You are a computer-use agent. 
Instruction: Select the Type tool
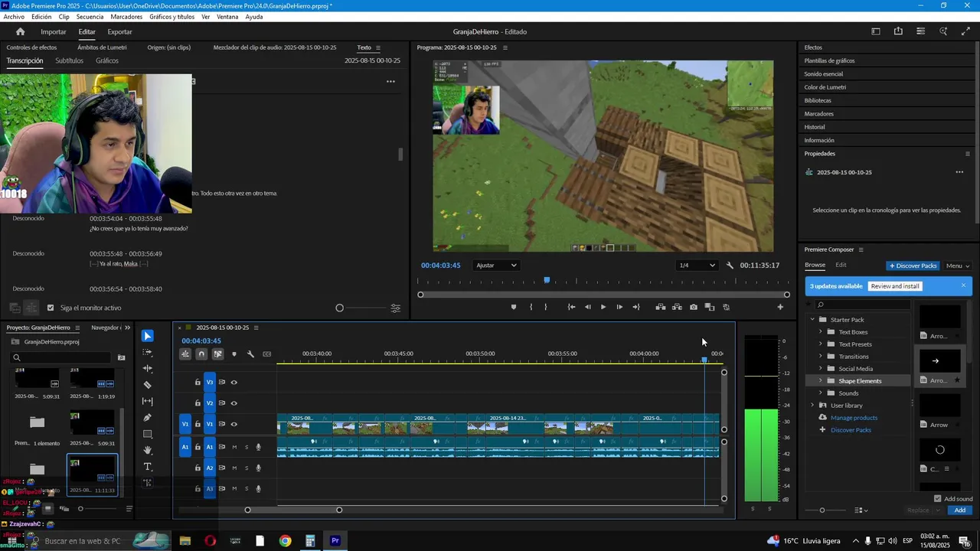coord(148,467)
